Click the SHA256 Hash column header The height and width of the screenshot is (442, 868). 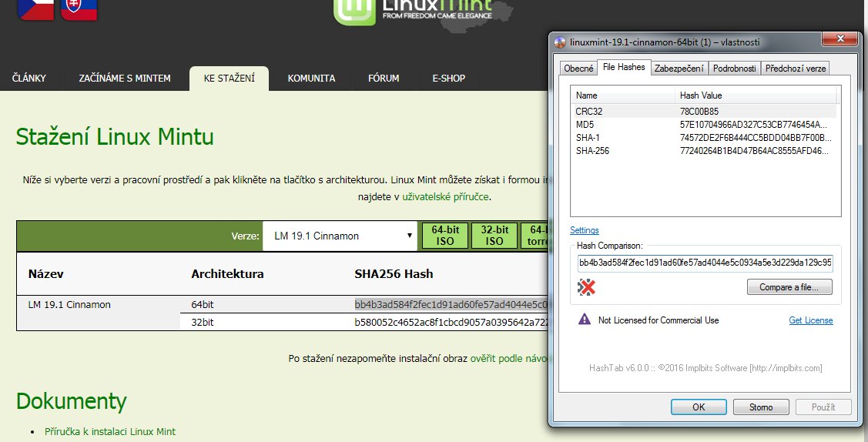click(394, 274)
